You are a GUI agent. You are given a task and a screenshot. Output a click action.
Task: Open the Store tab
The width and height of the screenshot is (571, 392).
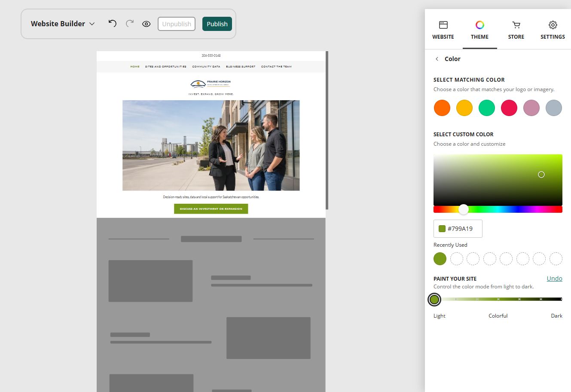coord(516,30)
